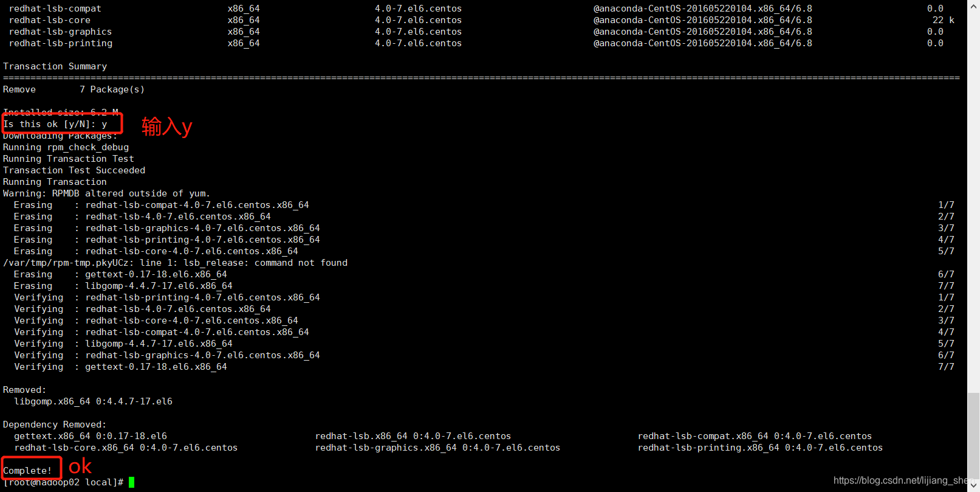Viewport: 980px width, 492px height.
Task: Click Erasing line for redhat-lsb-graphics-4.0-7.el6.centos.x86_64
Action: [x=484, y=228]
